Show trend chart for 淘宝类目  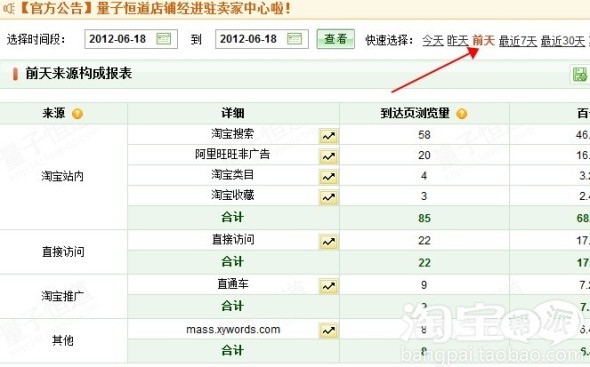(328, 177)
